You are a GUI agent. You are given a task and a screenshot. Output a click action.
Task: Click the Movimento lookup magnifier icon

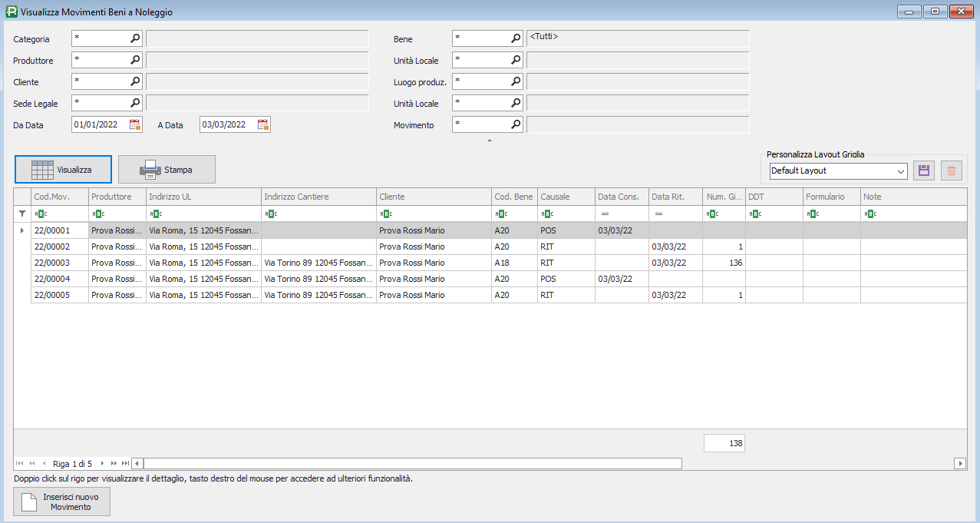516,124
